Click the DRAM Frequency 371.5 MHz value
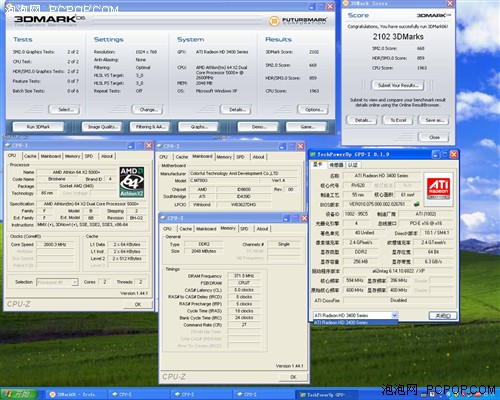500x400 pixels. (x=244, y=276)
